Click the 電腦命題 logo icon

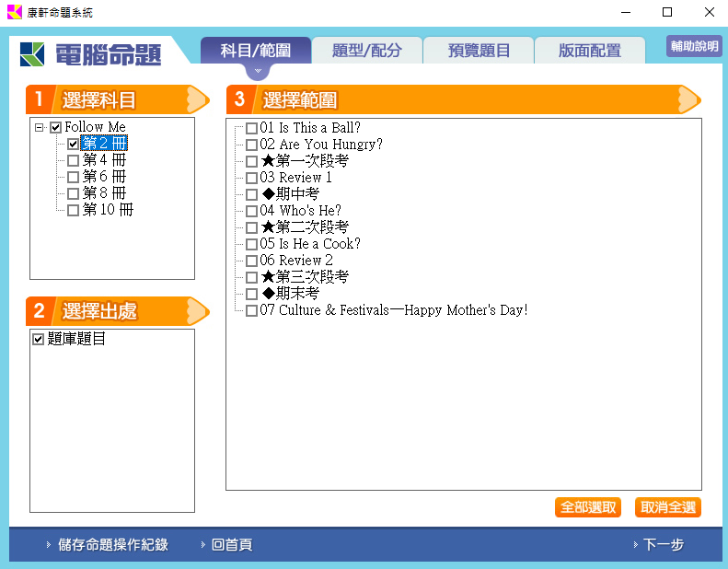(32, 54)
